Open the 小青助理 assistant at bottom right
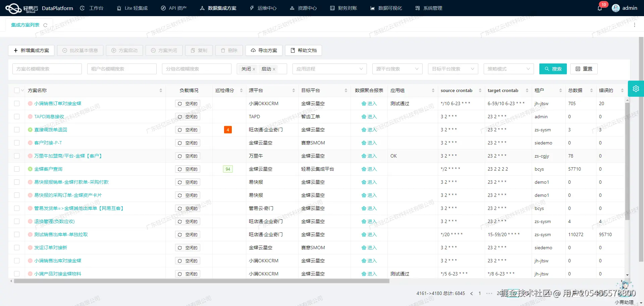Viewport: 644px width, 306px height. point(625,287)
